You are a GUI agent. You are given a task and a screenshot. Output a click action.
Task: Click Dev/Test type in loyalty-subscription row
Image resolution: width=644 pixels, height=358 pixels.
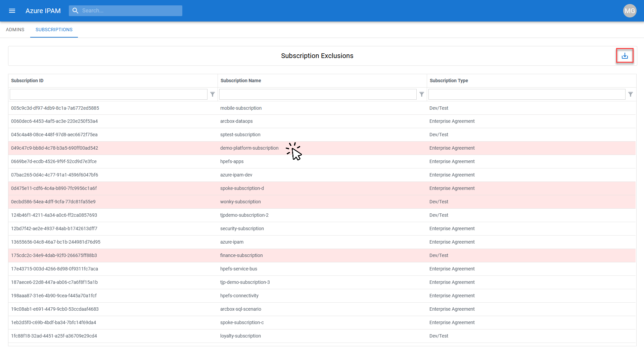(x=439, y=336)
